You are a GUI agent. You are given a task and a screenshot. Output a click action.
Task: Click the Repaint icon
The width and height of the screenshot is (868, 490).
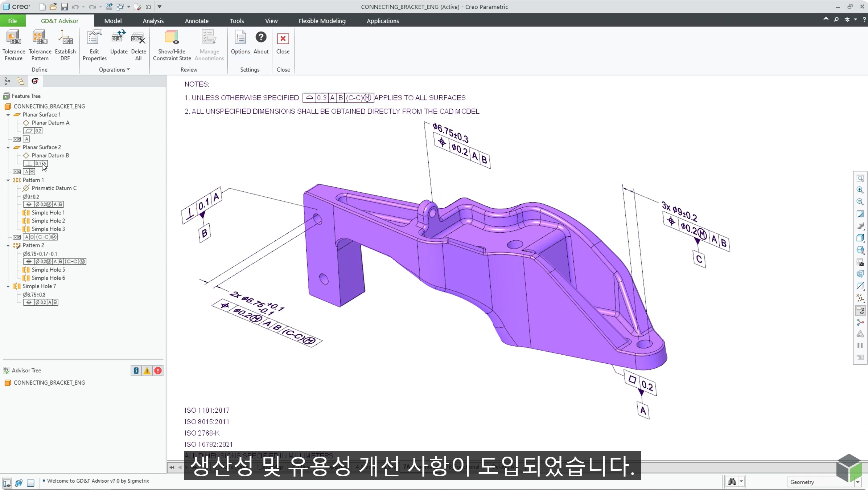click(x=860, y=214)
